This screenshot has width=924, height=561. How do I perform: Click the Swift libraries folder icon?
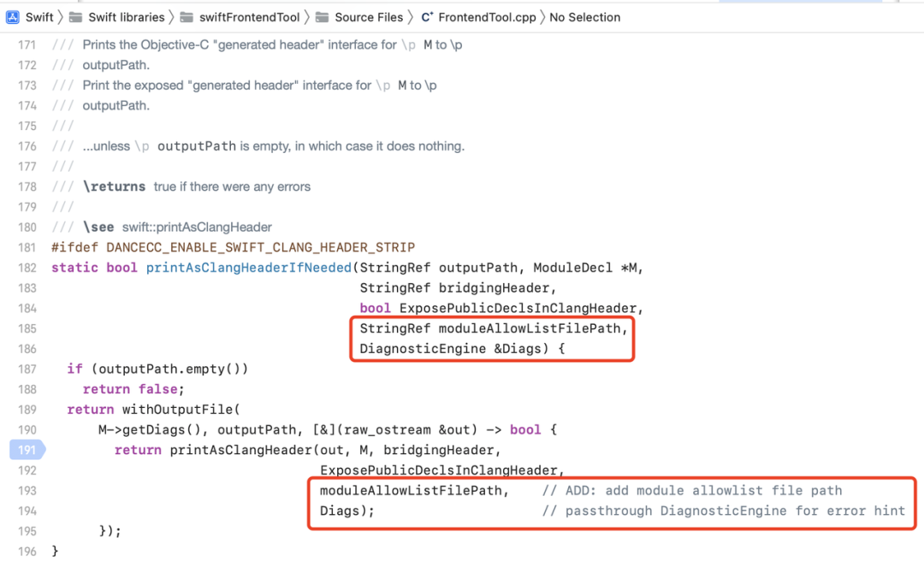click(75, 17)
